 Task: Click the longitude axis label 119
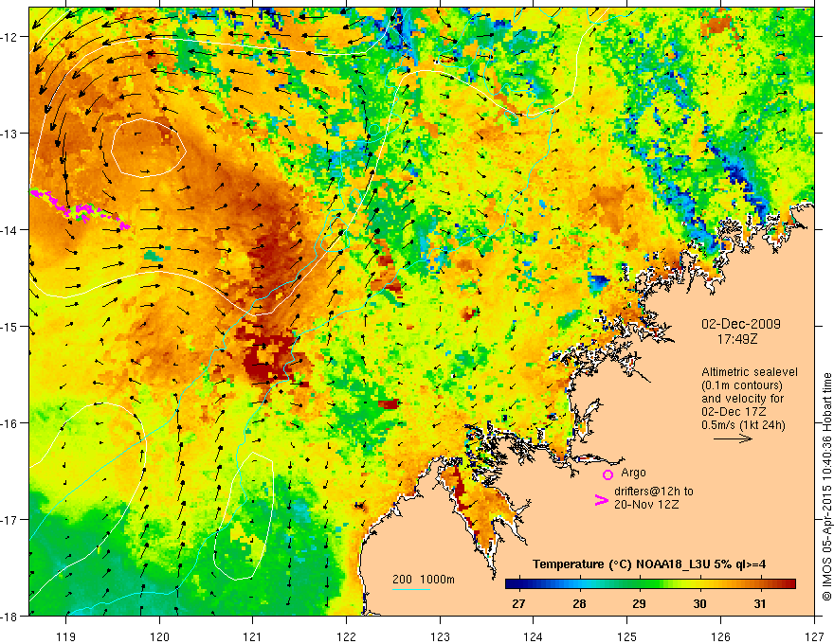pyautogui.click(x=66, y=636)
